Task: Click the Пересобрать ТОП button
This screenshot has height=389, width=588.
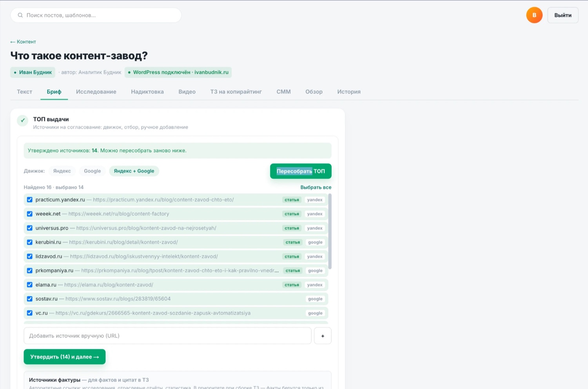Action: point(301,171)
